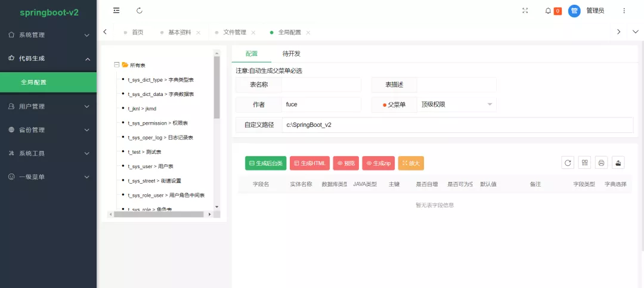The image size is (644, 288).
Task: Click the 代码生成 thumbs-up icon
Action: pyautogui.click(x=11, y=58)
